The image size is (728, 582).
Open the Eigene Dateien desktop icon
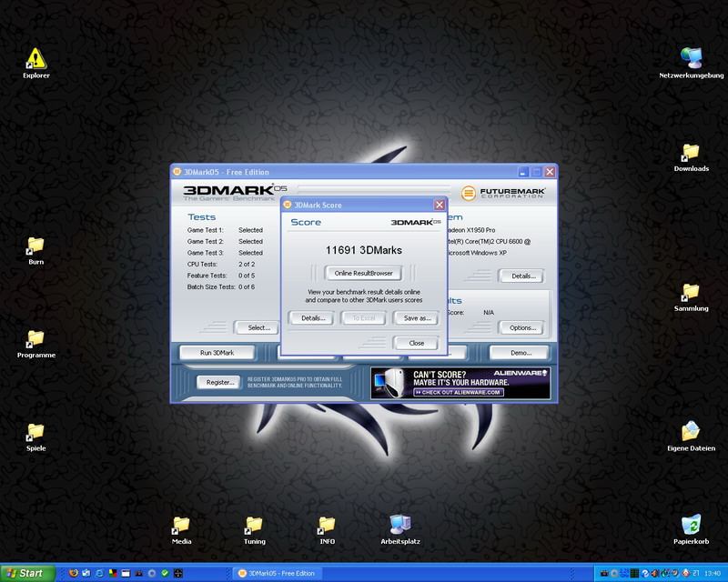[x=691, y=436]
